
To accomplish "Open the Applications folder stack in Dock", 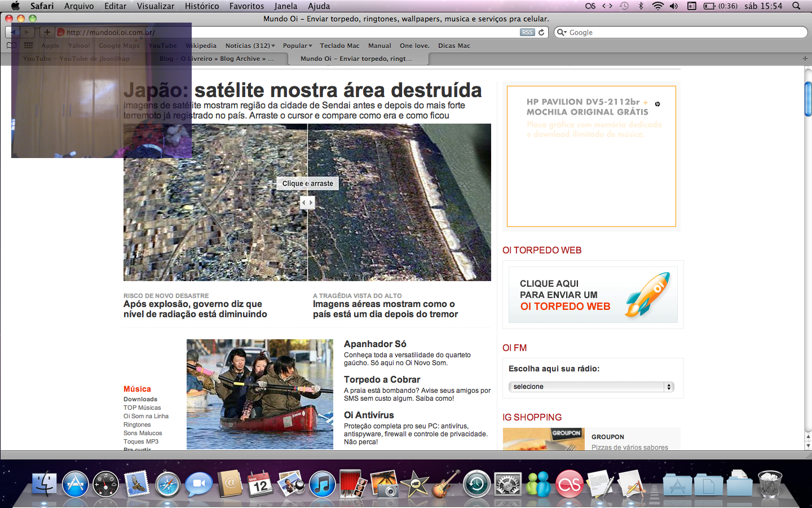I will 677,484.
